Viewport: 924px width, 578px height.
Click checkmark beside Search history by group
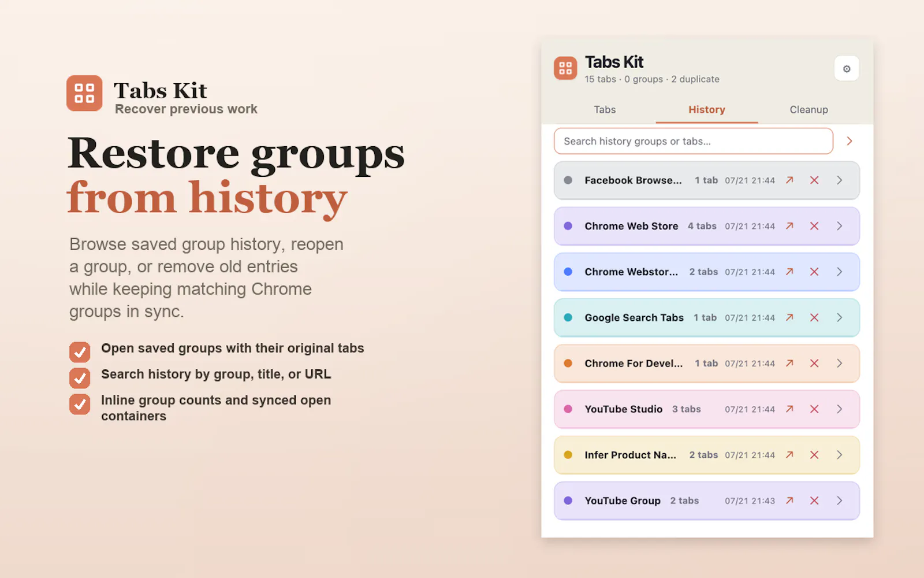coord(80,378)
